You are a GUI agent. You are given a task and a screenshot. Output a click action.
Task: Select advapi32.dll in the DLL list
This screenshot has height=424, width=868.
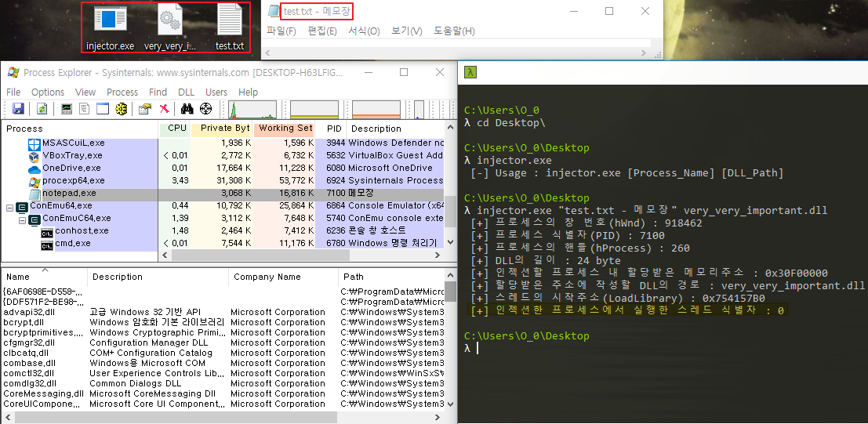tap(223, 312)
